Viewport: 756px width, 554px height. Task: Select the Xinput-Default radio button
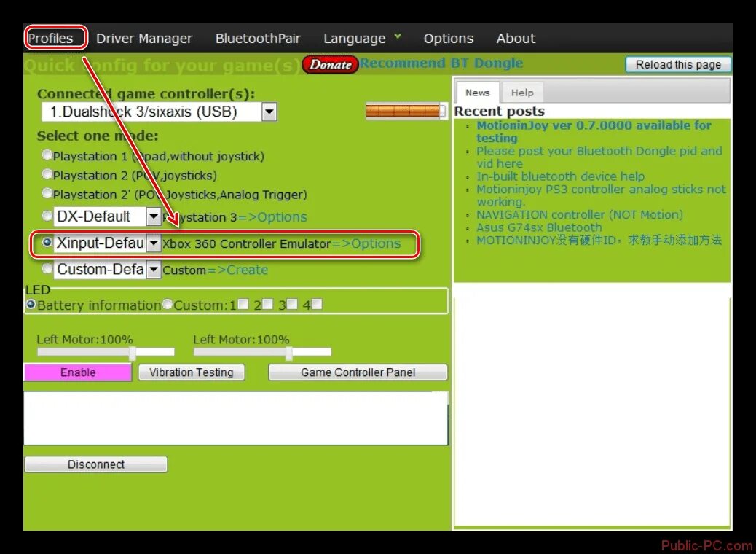[x=47, y=242]
